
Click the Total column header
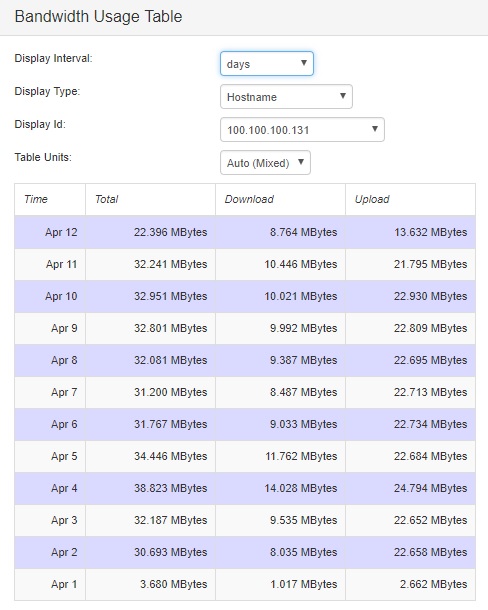150,199
